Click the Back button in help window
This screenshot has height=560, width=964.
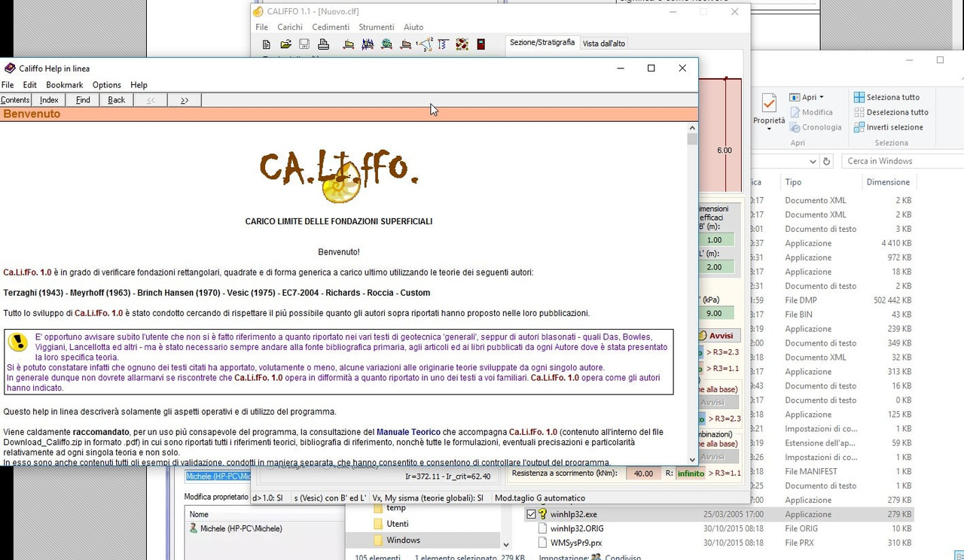(117, 100)
